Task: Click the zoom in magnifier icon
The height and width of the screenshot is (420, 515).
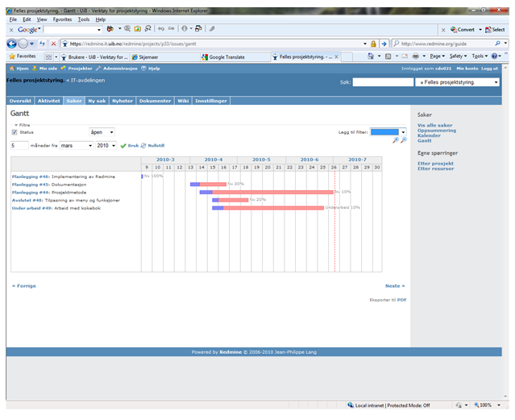Action: [x=395, y=140]
